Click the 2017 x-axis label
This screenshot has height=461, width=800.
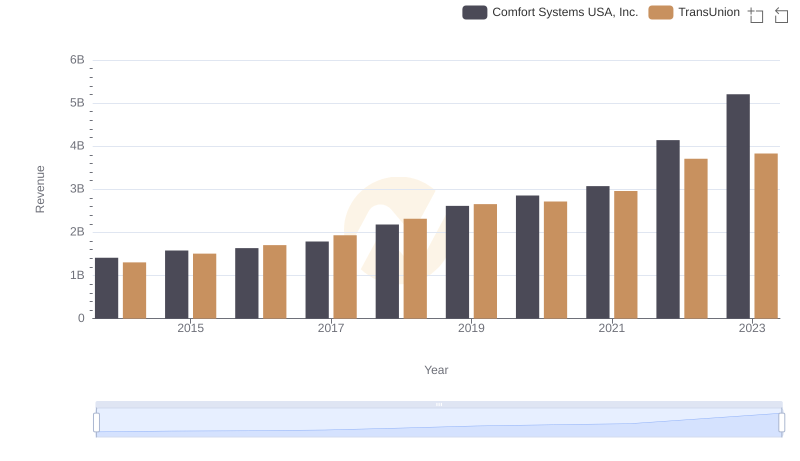[331, 328]
